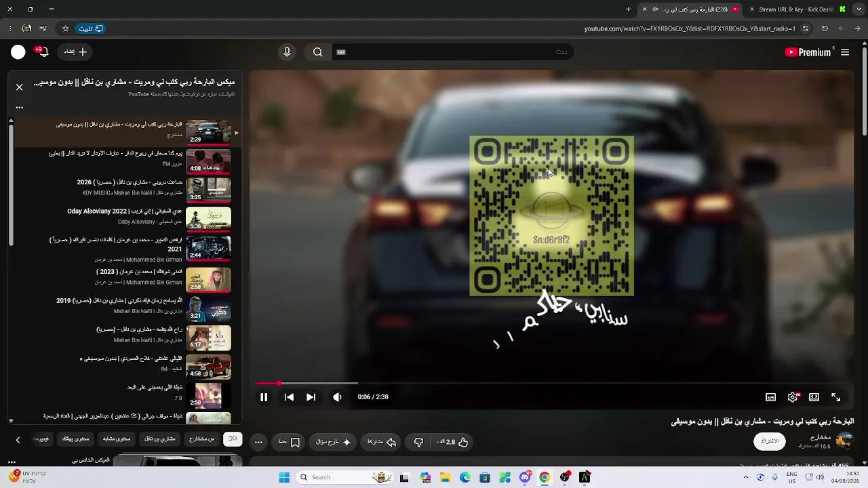Go to YouTube Premium home logo
This screenshot has width=868, height=488.
(808, 52)
